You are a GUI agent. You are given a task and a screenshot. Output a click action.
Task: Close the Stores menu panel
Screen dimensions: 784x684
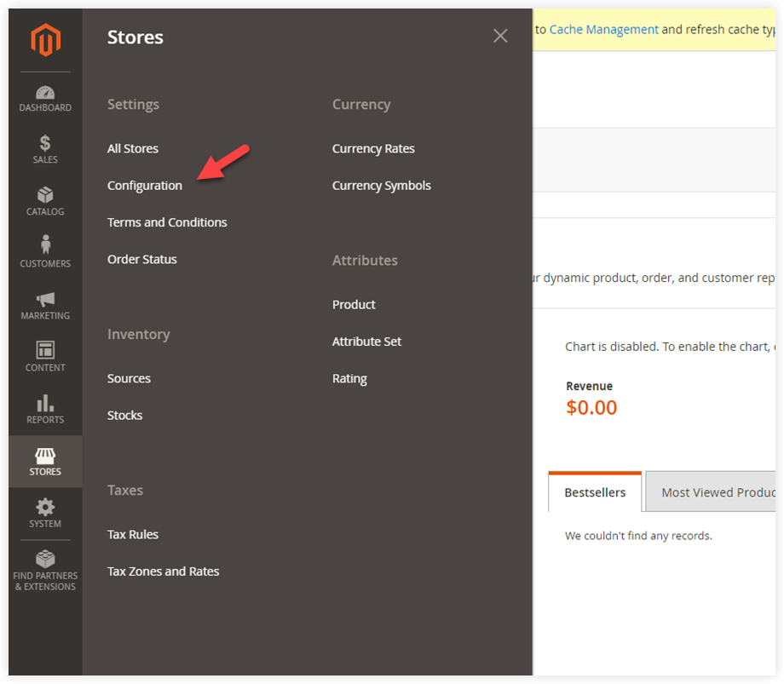[x=500, y=36]
